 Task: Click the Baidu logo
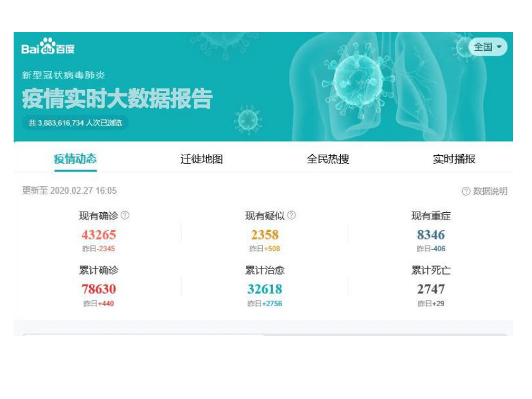(x=48, y=46)
